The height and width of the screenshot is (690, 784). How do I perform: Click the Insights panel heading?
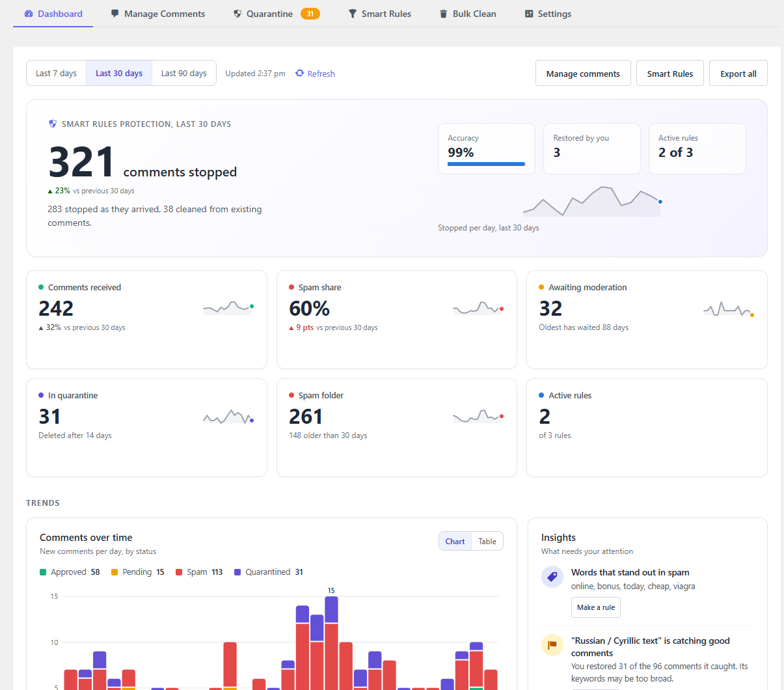[x=558, y=538]
